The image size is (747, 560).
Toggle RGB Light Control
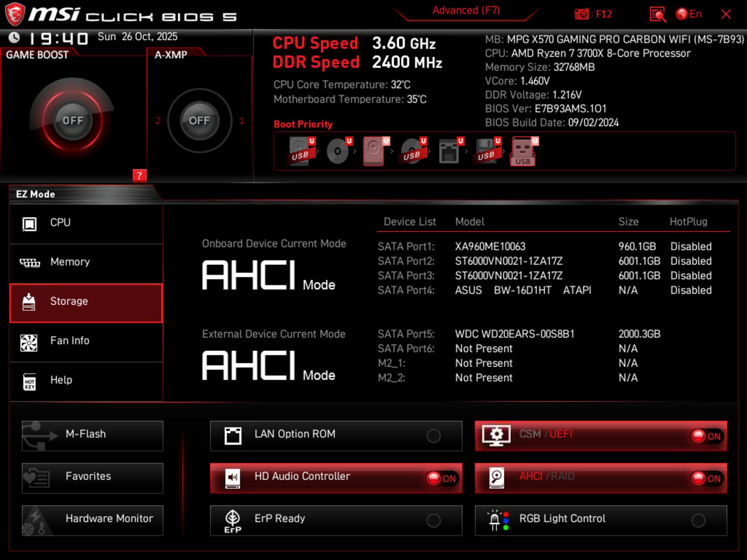pyautogui.click(x=698, y=520)
